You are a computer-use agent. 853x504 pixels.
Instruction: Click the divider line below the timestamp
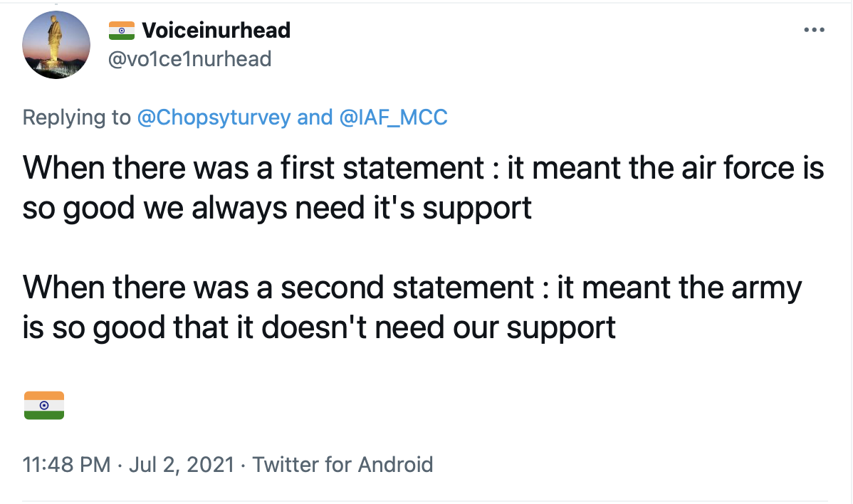pos(426,502)
